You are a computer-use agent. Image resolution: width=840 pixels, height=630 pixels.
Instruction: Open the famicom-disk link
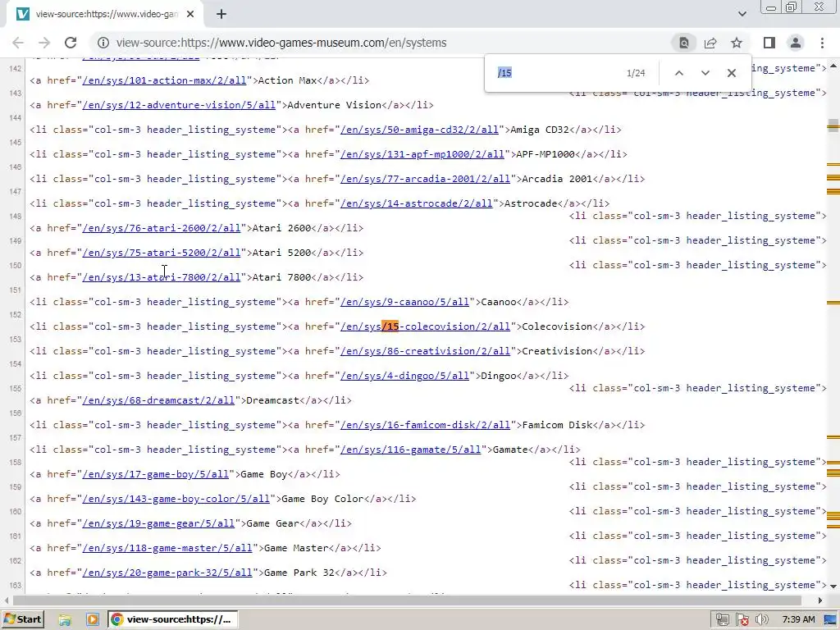click(x=426, y=426)
